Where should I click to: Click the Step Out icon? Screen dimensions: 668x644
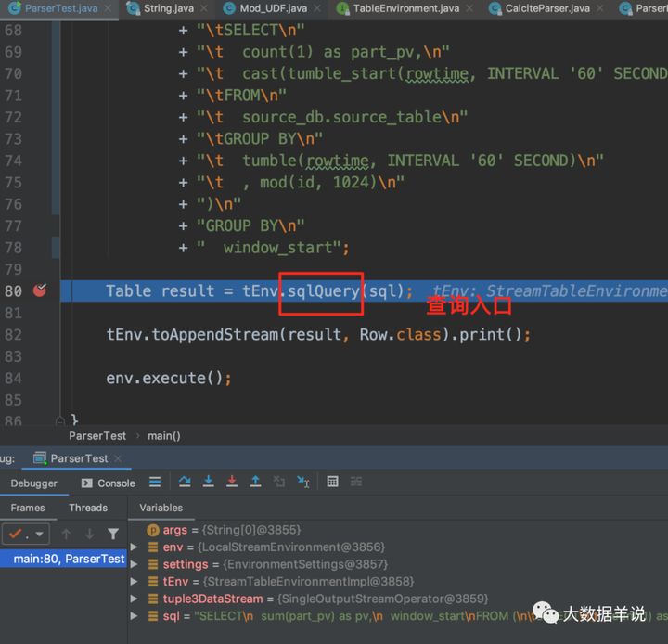click(255, 482)
